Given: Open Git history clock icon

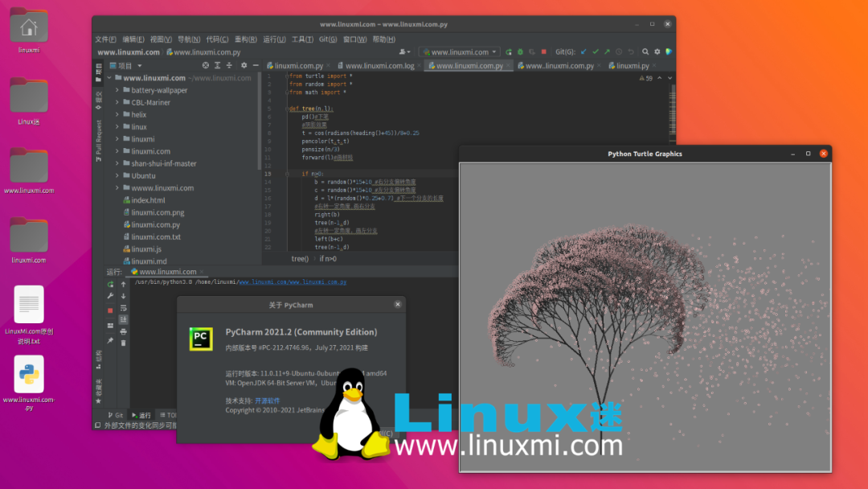Looking at the screenshot, I should tap(619, 52).
